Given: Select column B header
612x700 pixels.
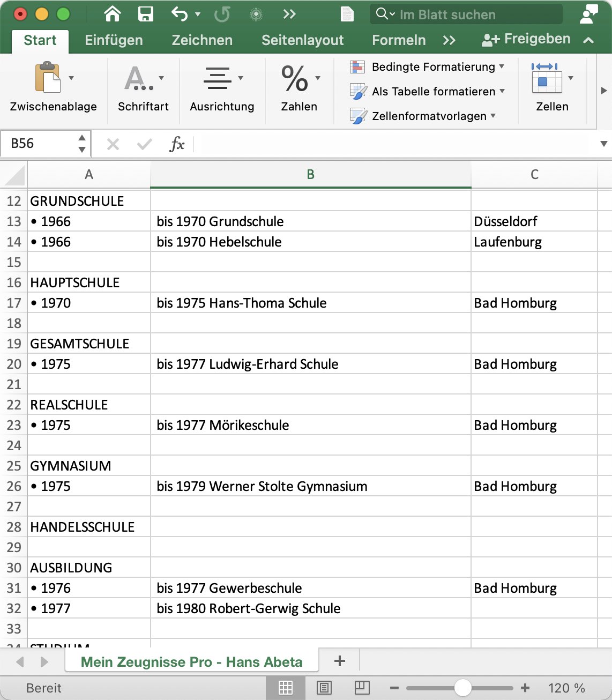Looking at the screenshot, I should pos(311,175).
